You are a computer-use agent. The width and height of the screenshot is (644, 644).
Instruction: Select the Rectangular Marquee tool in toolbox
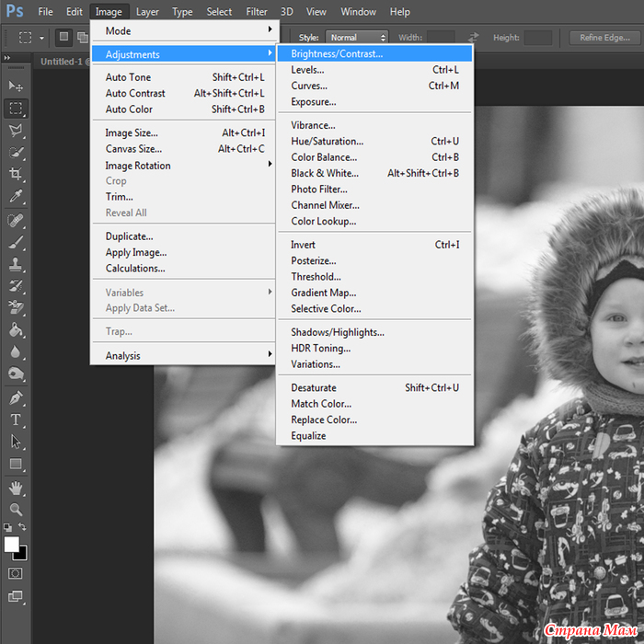[16, 109]
